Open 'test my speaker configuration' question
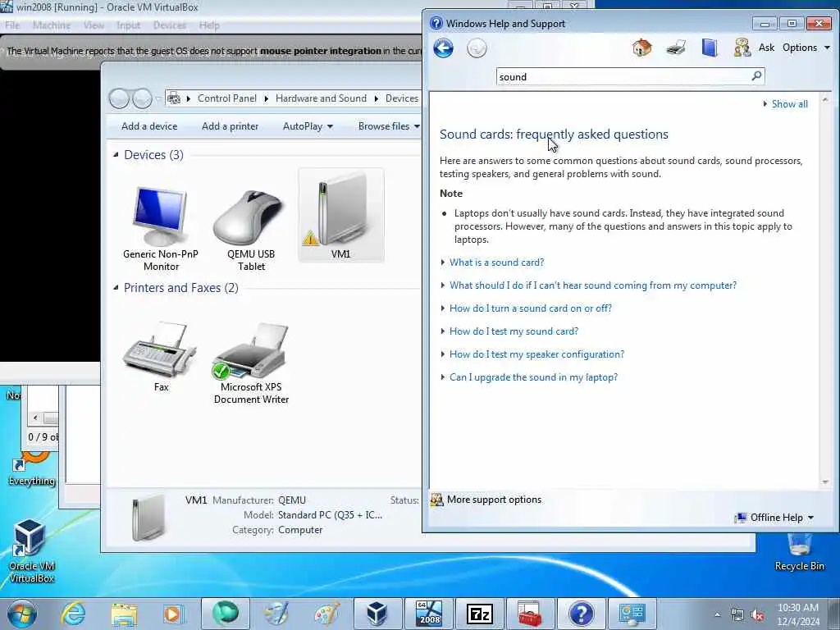 pyautogui.click(x=536, y=354)
